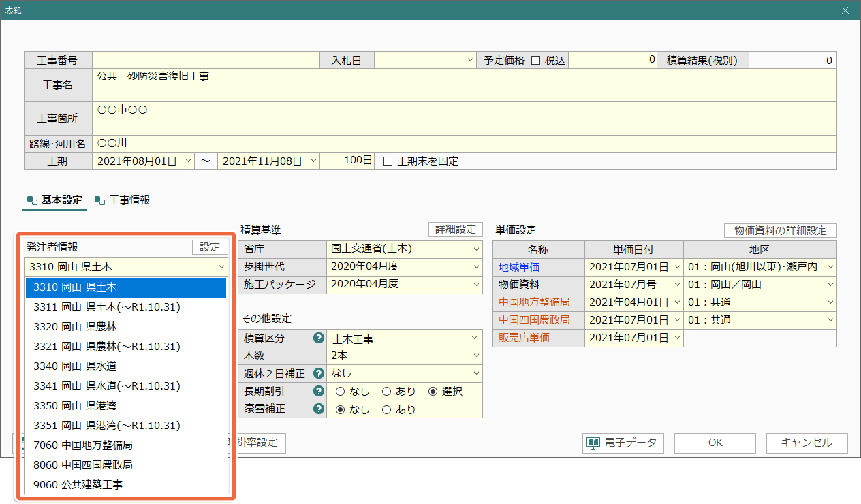
Task: Open the 施工パッケージ dropdown
Action: click(475, 285)
